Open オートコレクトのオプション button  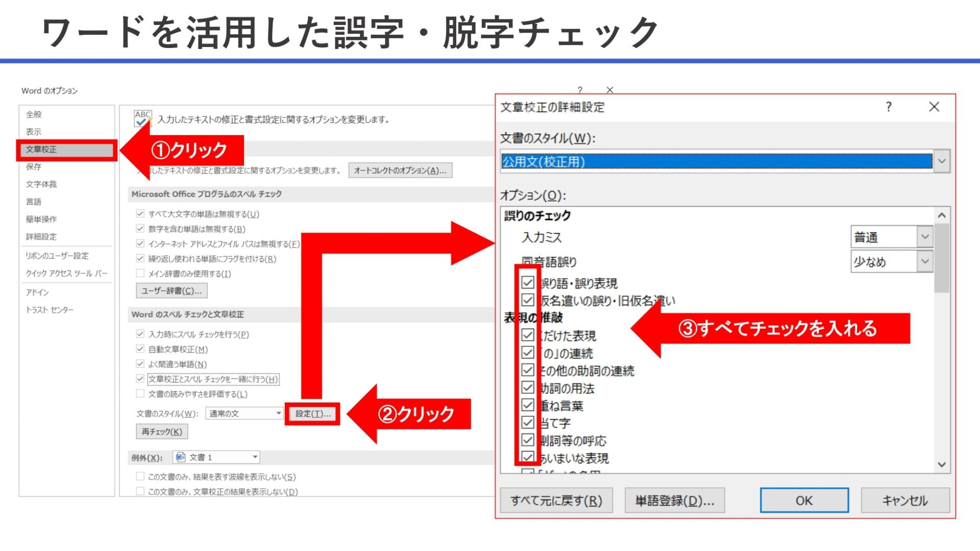400,170
